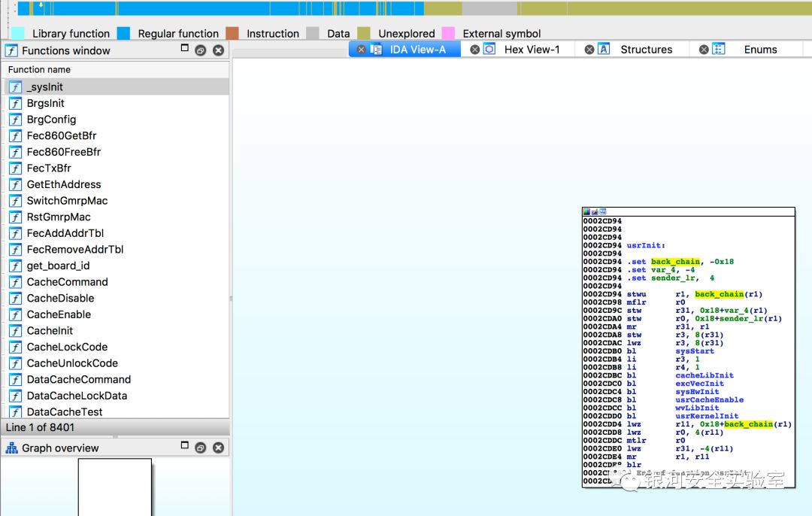Close the IDA View-A tab
Image resolution: width=812 pixels, height=516 pixels.
[x=362, y=49]
